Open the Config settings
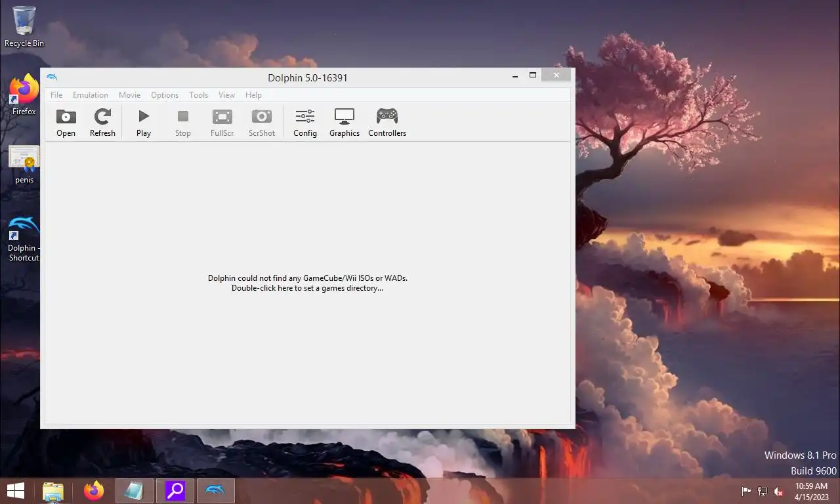 coord(305,123)
